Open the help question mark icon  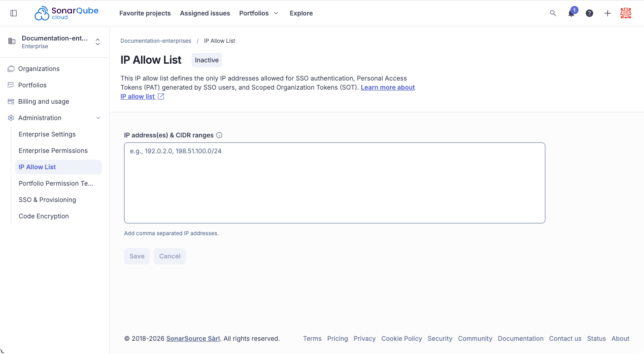(x=589, y=13)
